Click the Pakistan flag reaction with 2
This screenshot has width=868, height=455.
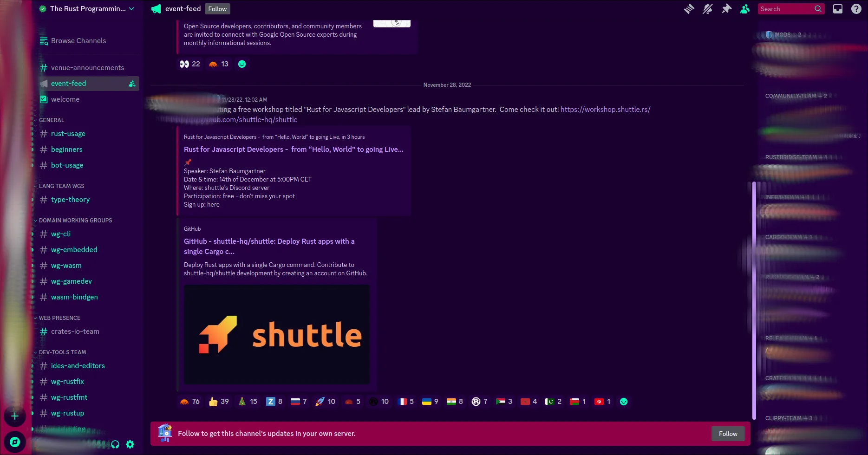(x=553, y=402)
